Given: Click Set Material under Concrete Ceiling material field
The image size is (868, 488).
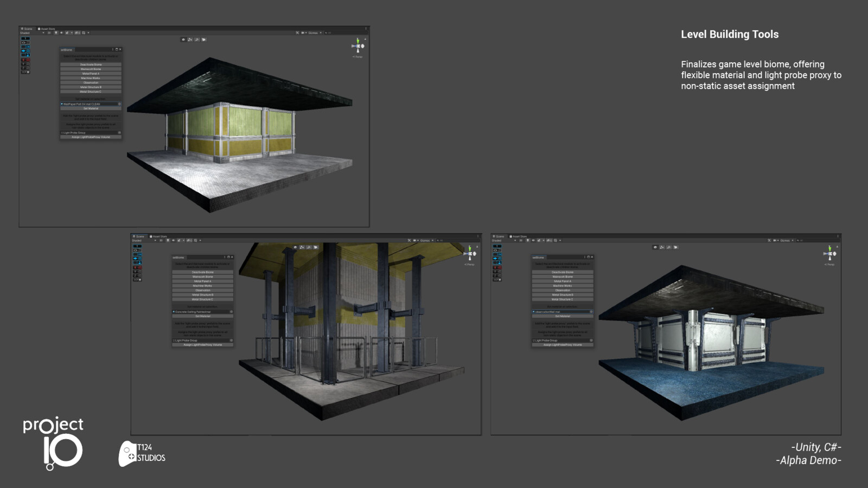Looking at the screenshot, I should [203, 316].
